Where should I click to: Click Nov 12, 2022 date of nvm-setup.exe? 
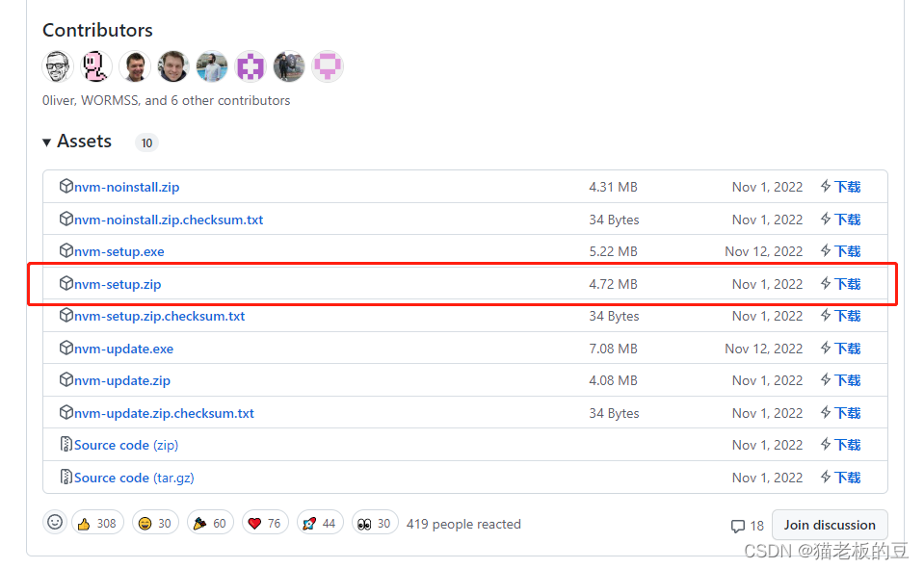(764, 251)
